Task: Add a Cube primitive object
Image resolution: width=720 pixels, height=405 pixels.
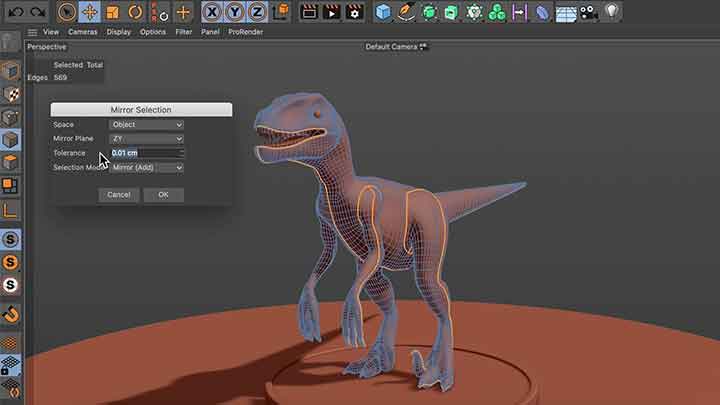Action: point(383,12)
